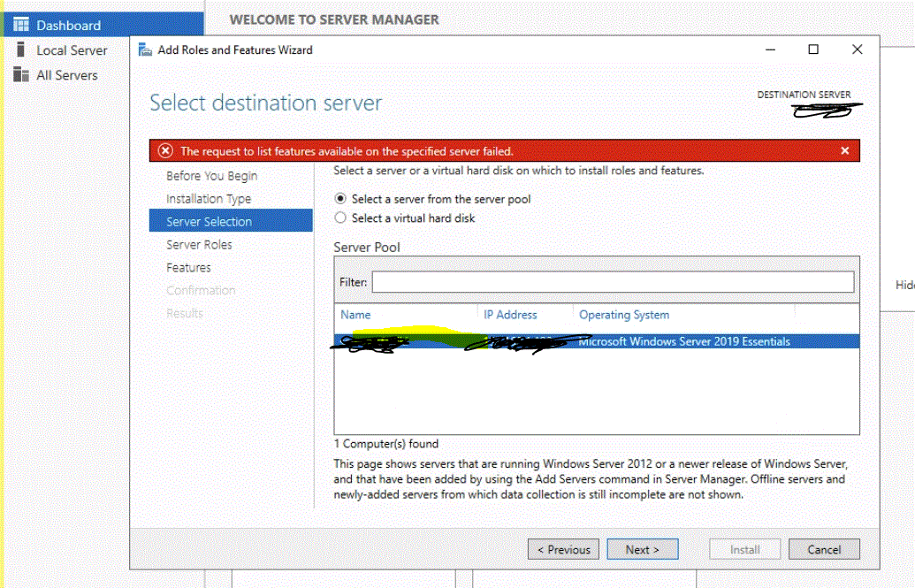The image size is (915, 588).
Task: Click the Add Roles wizard title icon
Action: (145, 50)
